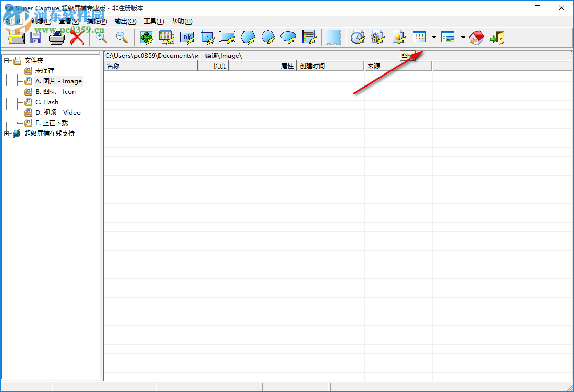Screen dimensions: 574x392
Task: Collapse the 文件夹 tree node
Action: pos(6,61)
